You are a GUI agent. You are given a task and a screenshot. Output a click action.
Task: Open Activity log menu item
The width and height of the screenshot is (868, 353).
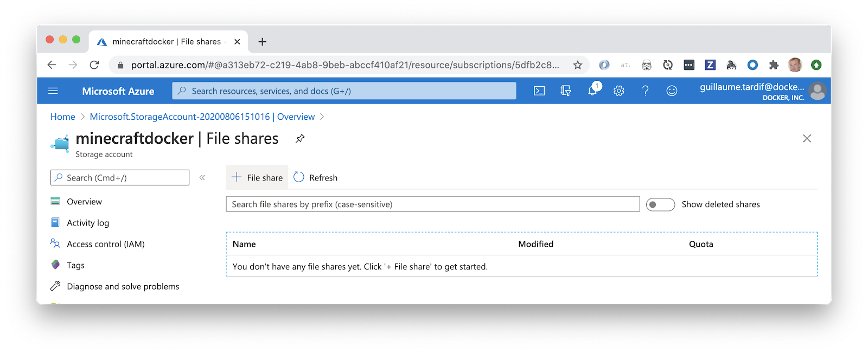88,223
